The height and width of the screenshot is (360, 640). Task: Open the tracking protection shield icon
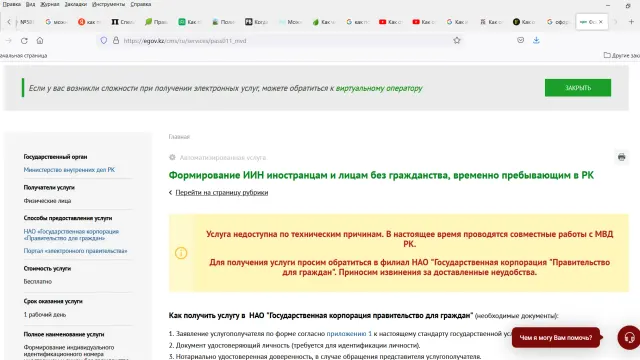(x=104, y=40)
